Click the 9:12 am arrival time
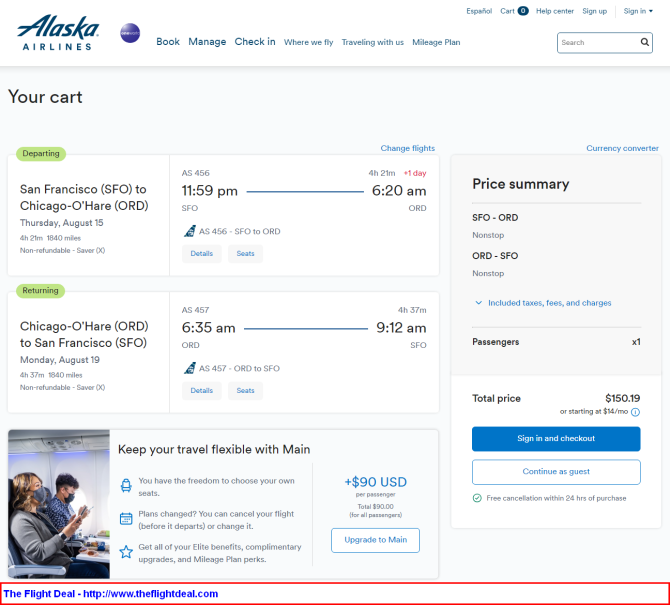The width and height of the screenshot is (670, 605). pos(401,328)
